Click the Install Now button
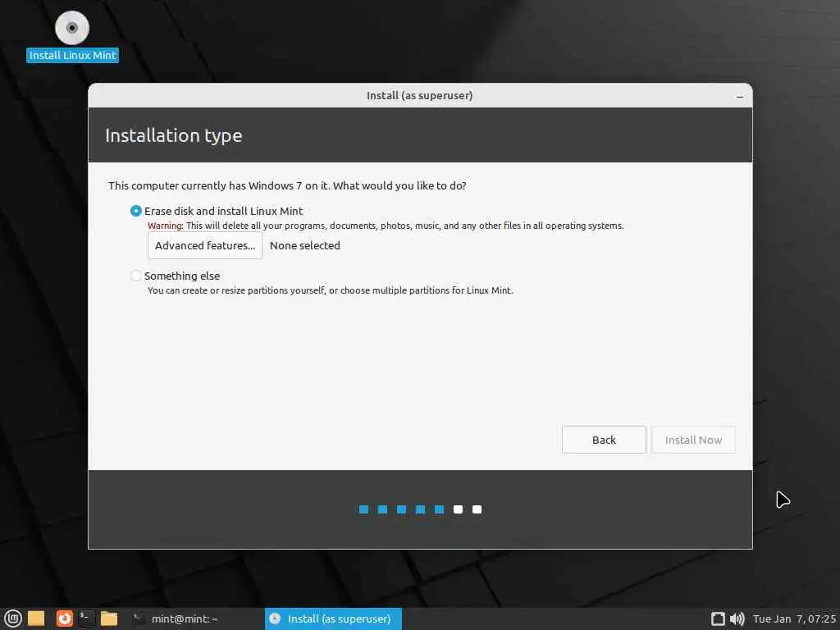This screenshot has height=630, width=840. click(693, 440)
